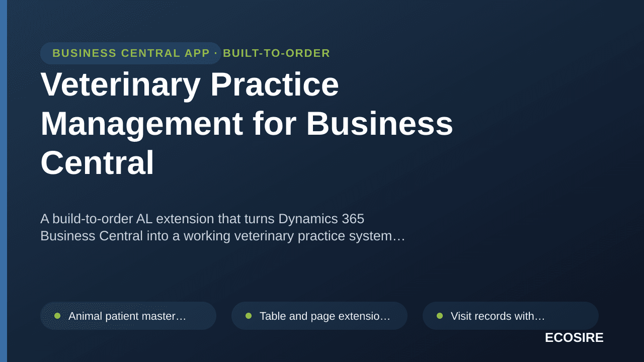Click the green dot beside 'Visit records with…'
The height and width of the screenshot is (362, 644).
click(x=440, y=316)
